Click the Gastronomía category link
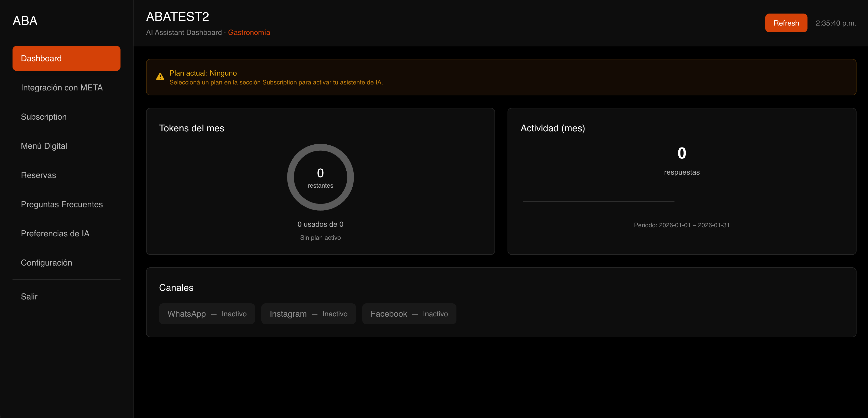The width and height of the screenshot is (868, 418). tap(249, 33)
